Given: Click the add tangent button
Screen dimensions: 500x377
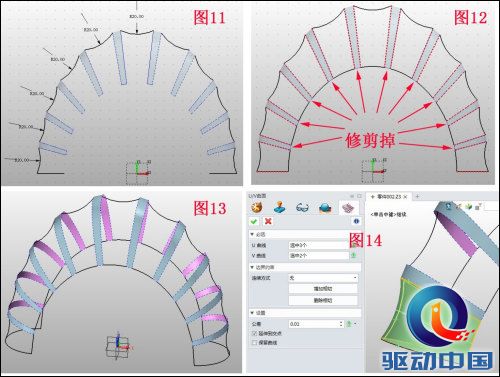Looking at the screenshot, I should (x=323, y=289).
